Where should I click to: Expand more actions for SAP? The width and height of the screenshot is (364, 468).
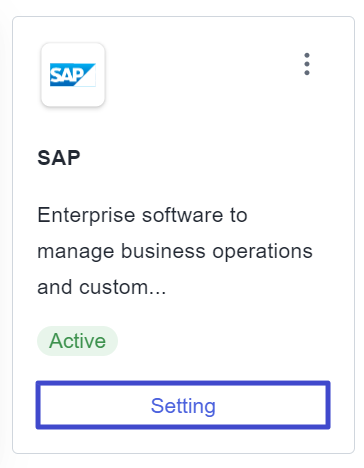coord(307,64)
